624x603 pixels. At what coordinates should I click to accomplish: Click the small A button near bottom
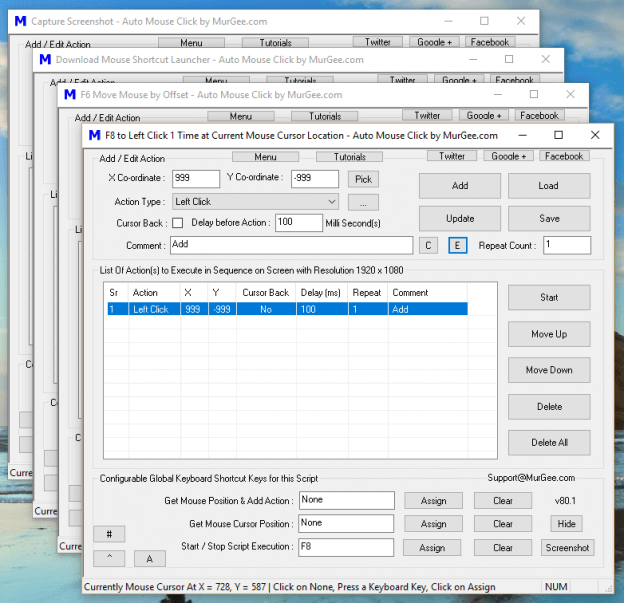pos(149,558)
